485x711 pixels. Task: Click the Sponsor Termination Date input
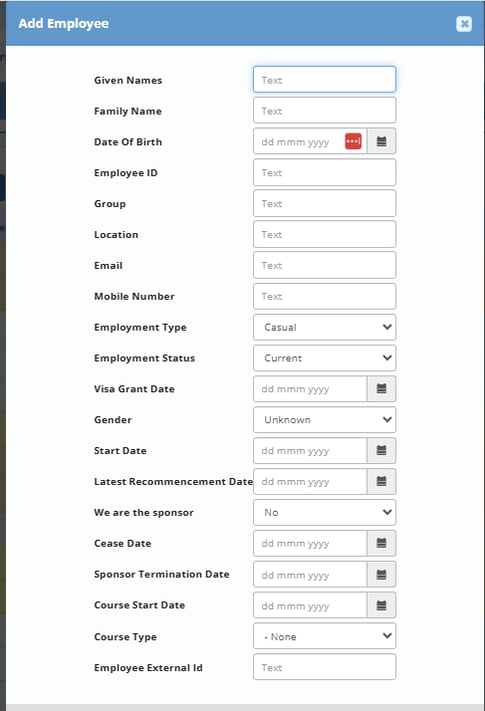coord(310,574)
